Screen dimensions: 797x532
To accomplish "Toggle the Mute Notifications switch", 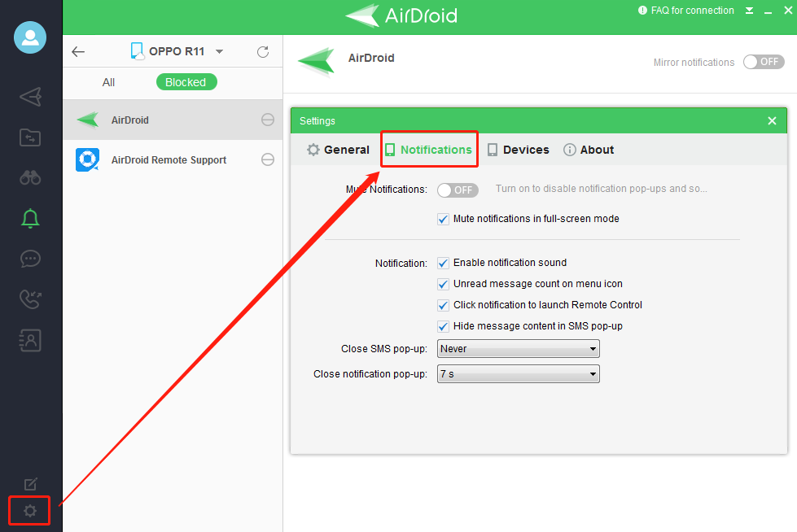I will pos(458,190).
